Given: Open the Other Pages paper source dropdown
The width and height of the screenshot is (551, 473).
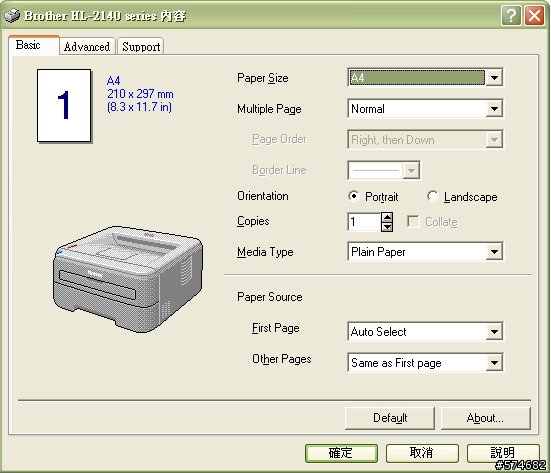Looking at the screenshot, I should [425, 362].
